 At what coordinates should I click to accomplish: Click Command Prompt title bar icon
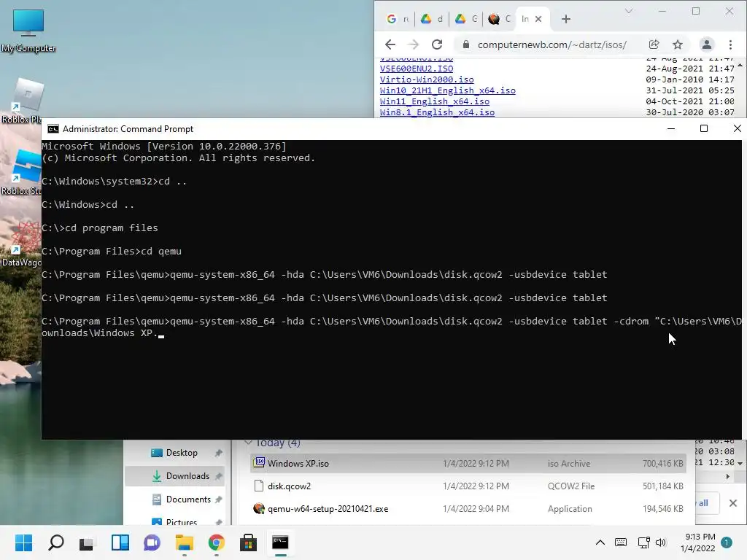(x=53, y=129)
